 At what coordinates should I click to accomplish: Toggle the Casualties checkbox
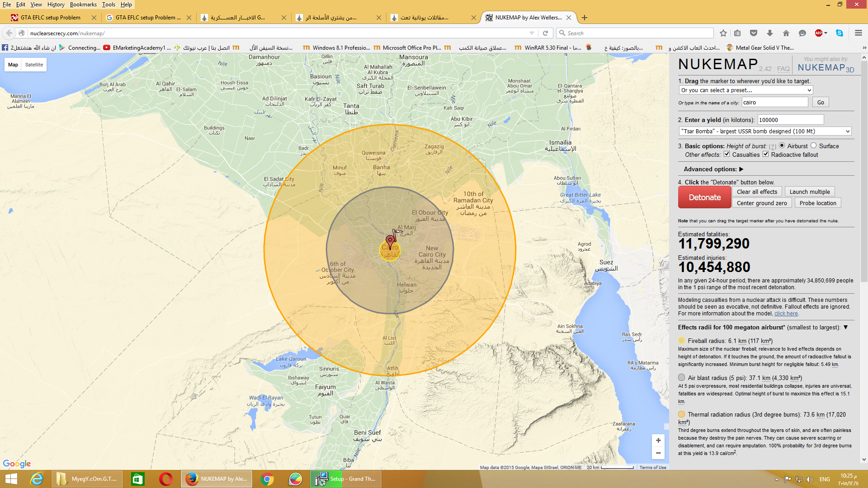point(727,154)
